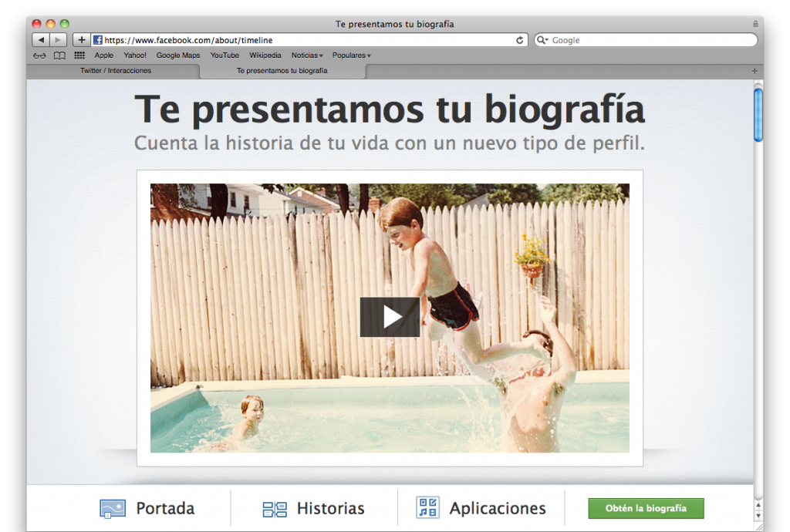Viewport: 790px width, 532px height.
Task: Open the Yahoo! bookmark
Action: (135, 56)
